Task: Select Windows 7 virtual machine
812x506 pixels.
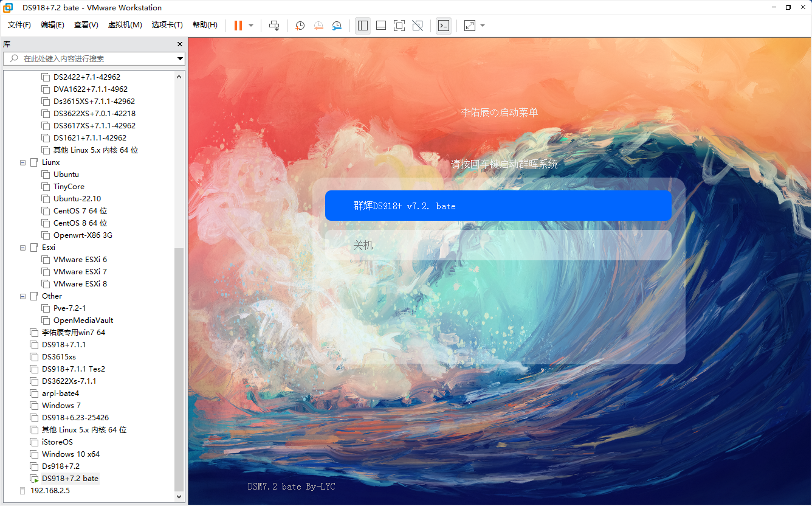Action: coord(61,406)
